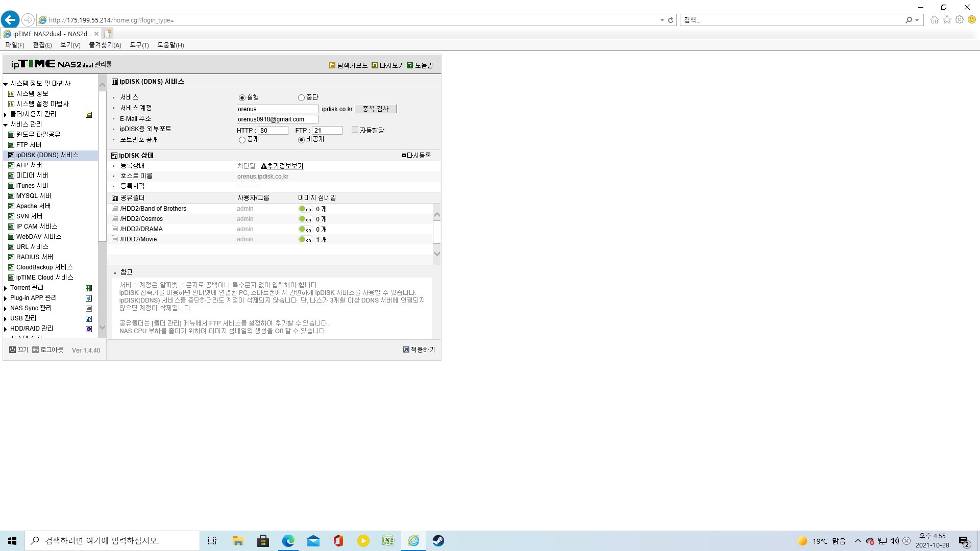Collapse the 서비스 관리 tree node
The width and height of the screenshot is (980, 551).
6,124
